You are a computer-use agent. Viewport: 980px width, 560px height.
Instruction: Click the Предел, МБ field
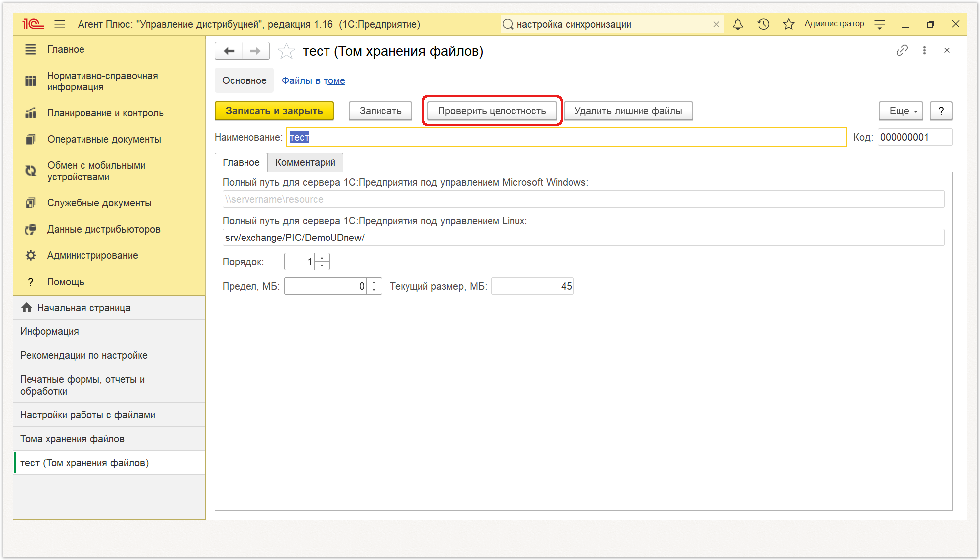click(x=326, y=286)
